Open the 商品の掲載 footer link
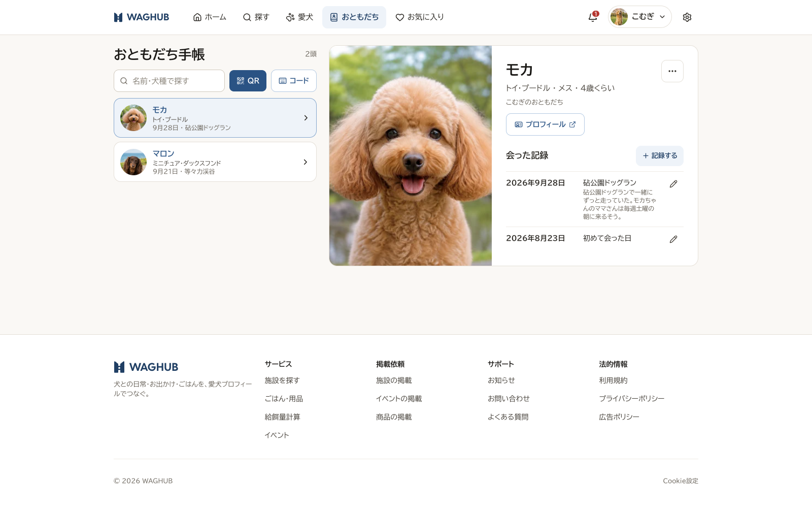 coord(394,417)
